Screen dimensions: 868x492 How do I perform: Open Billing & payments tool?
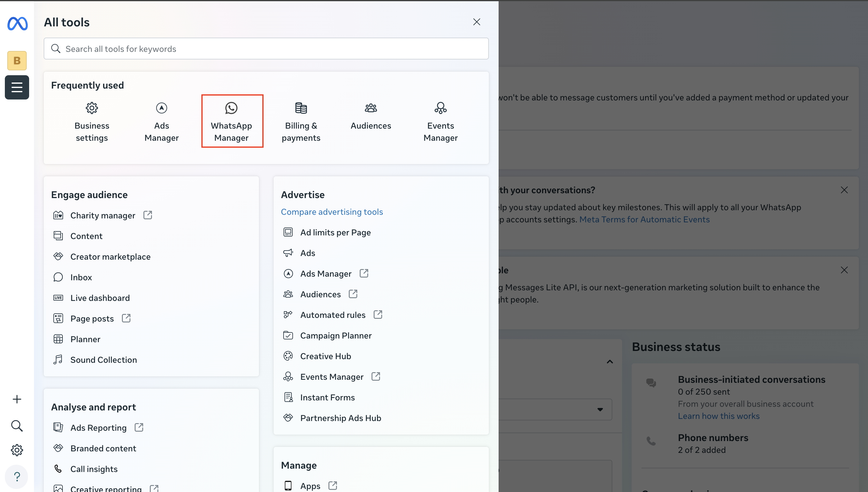click(x=301, y=121)
